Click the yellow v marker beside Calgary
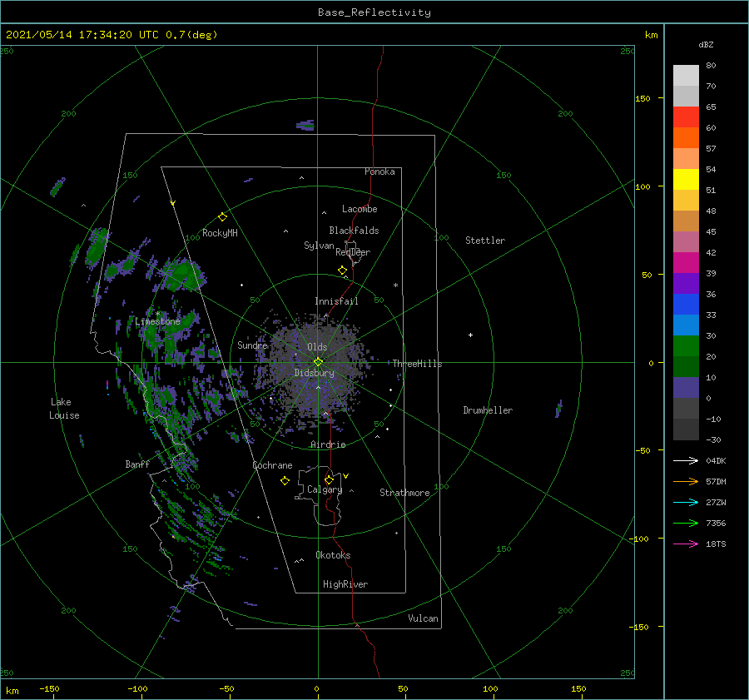Screen dimensions: 749x700 346,476
